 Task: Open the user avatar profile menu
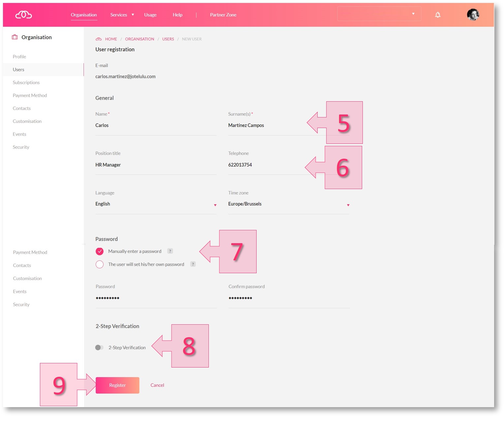point(473,15)
